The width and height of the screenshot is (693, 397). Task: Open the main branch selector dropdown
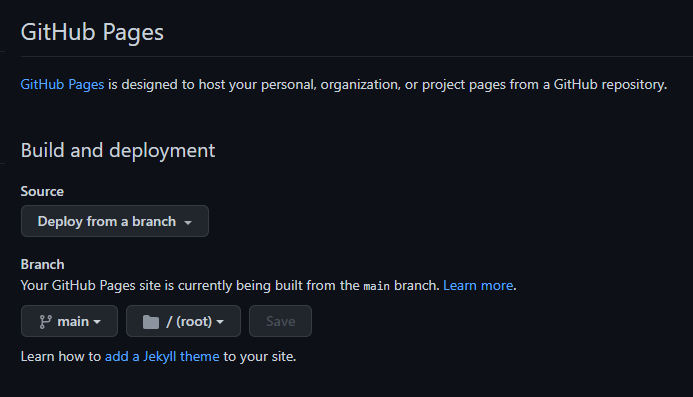[69, 321]
